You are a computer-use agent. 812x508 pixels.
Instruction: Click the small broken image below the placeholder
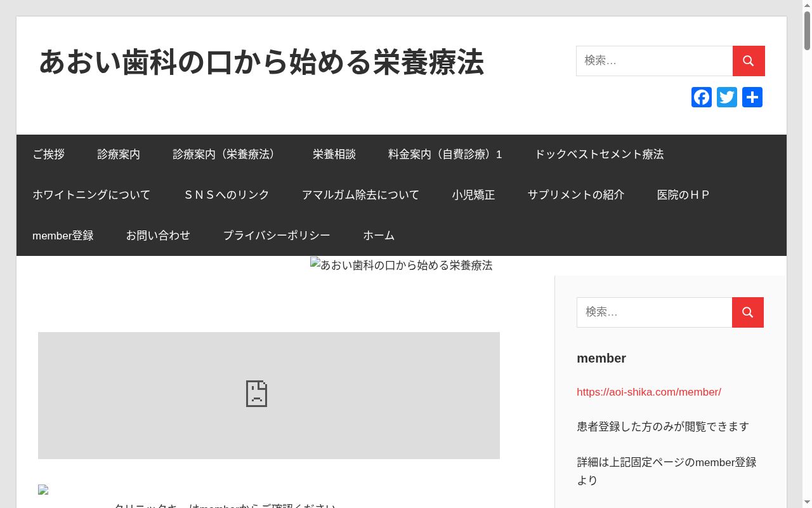[x=43, y=490]
